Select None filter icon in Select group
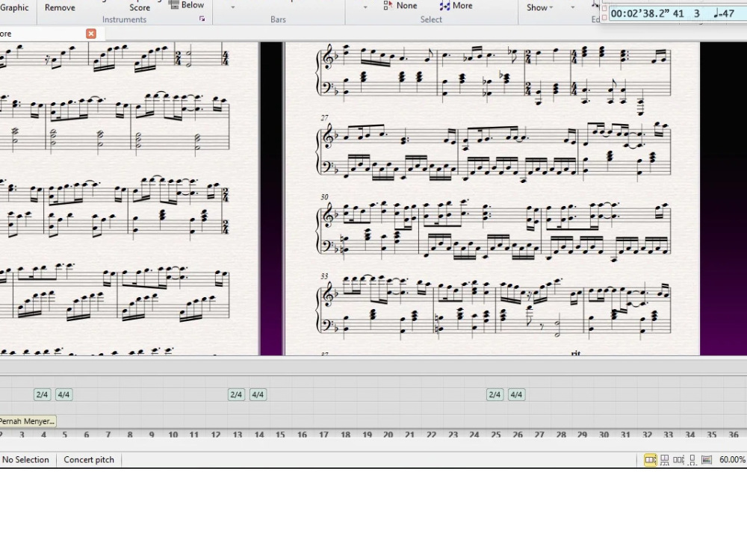This screenshot has width=747, height=560. pyautogui.click(x=388, y=6)
